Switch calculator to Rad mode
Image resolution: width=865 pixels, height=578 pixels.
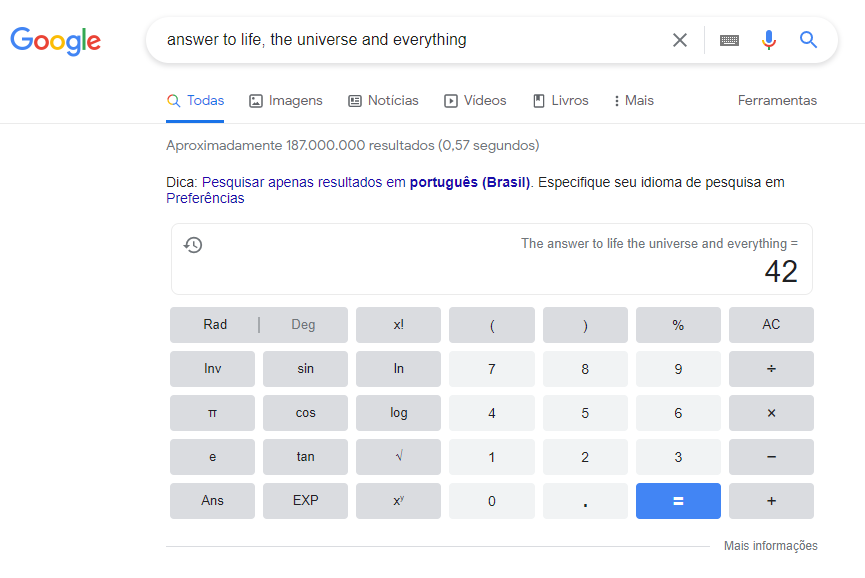coord(215,325)
